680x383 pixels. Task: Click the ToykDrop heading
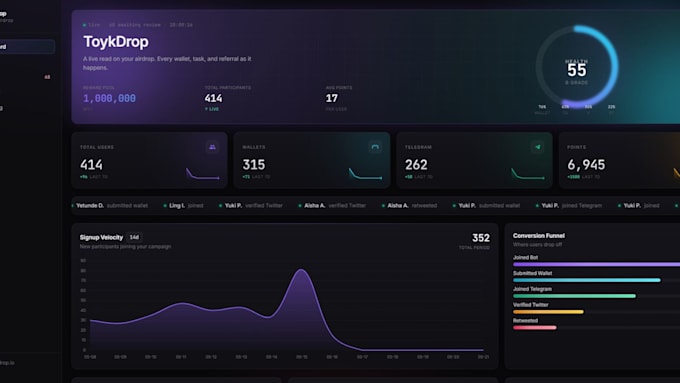[116, 42]
